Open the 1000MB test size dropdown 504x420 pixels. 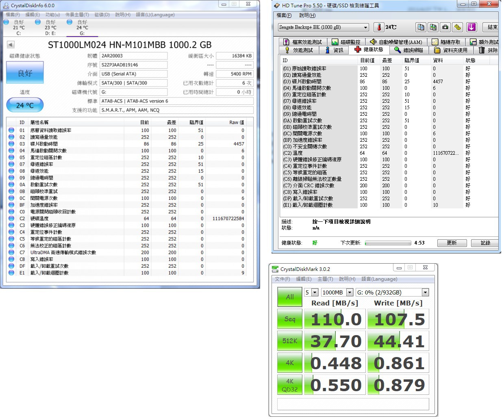(350, 292)
